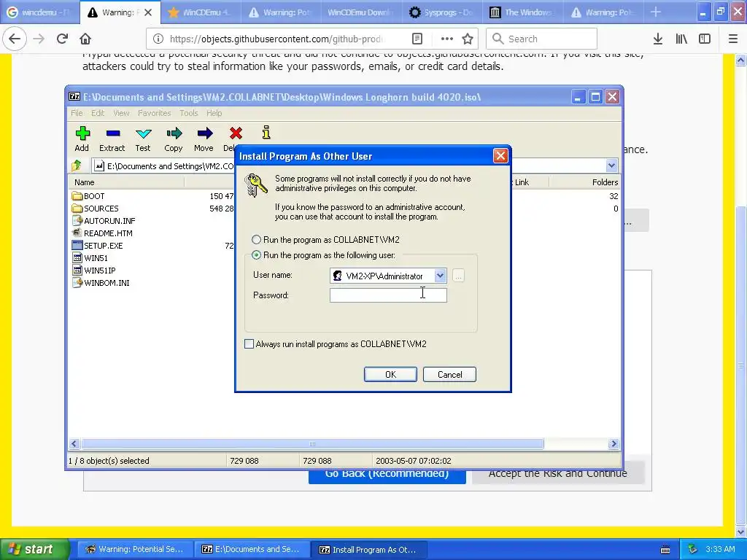Click the up-folder arrow icon in 7-Zip
This screenshot has height=560, width=747.
[x=77, y=166]
